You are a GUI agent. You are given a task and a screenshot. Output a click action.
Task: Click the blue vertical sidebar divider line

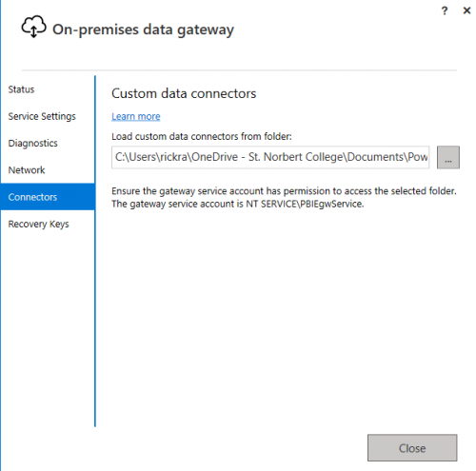95,251
